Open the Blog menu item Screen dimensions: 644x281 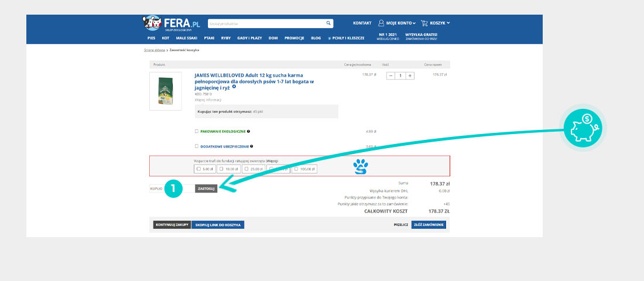[316, 38]
